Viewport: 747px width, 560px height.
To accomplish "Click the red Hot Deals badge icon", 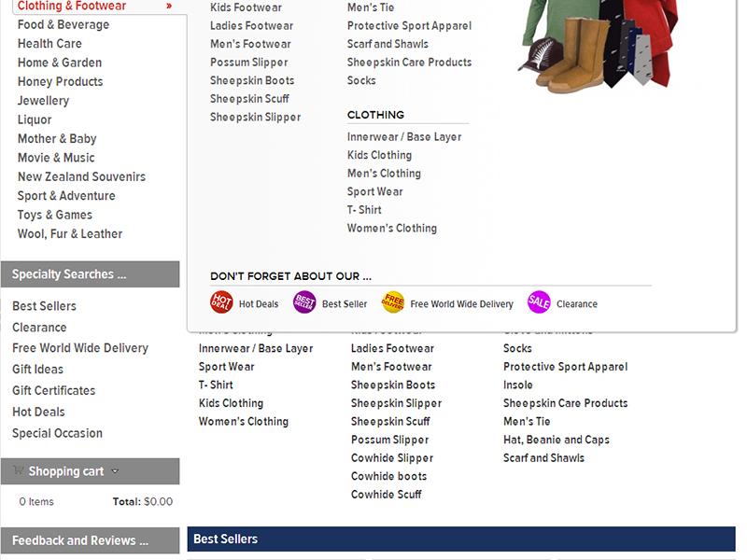I will pos(221,302).
